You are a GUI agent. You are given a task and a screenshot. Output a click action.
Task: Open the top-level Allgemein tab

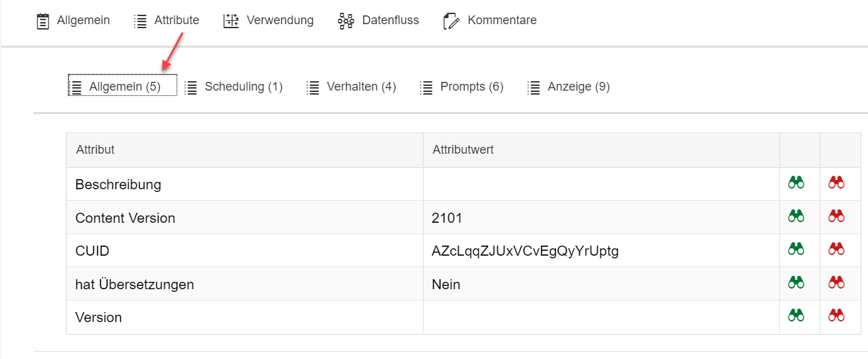tap(73, 21)
